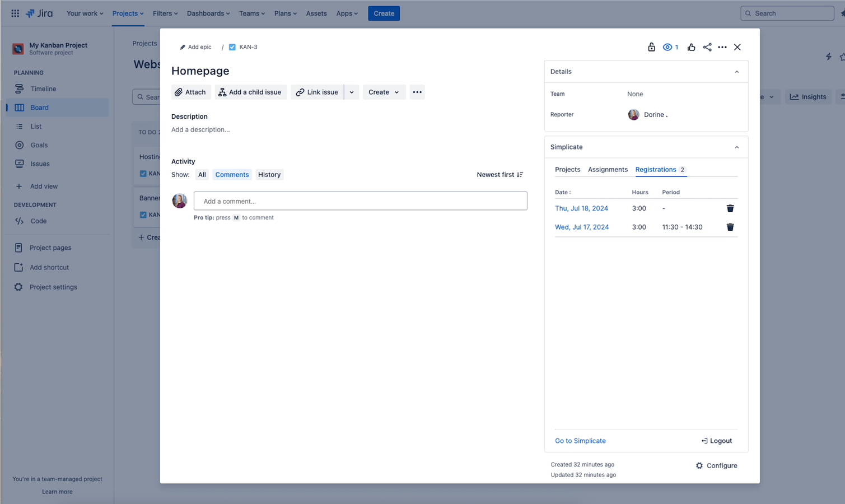Open the Plans menu
845x504 pixels.
286,13
